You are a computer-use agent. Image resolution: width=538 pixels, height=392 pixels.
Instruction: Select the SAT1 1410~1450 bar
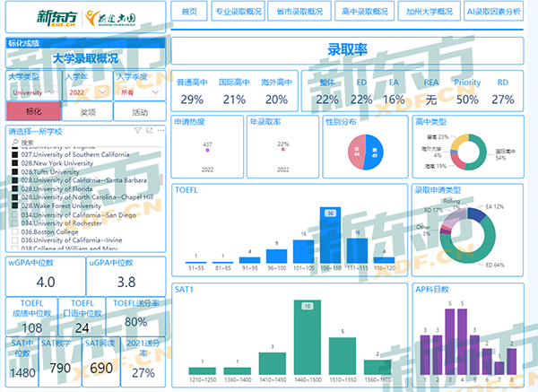point(273,363)
